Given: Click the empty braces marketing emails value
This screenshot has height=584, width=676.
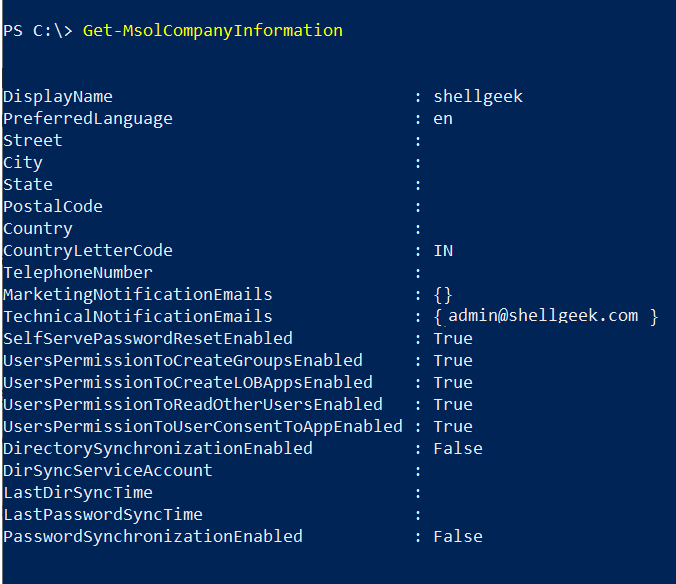Looking at the screenshot, I should point(443,295).
